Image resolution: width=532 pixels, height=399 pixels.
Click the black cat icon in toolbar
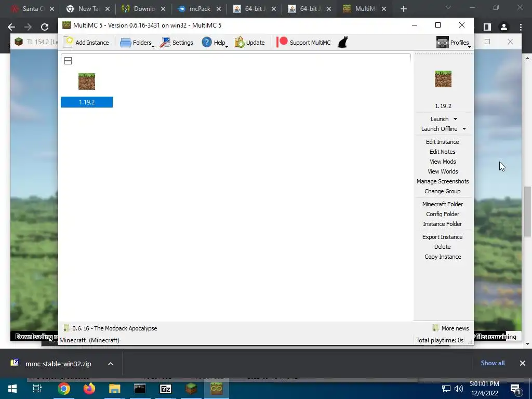click(343, 43)
